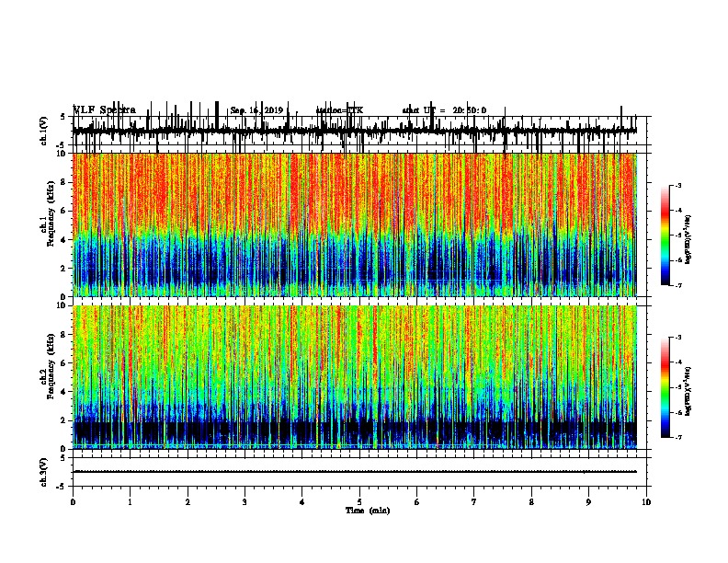Click the start UT time '20:50:0'
Screen dimensions: 728x563
[469, 110]
